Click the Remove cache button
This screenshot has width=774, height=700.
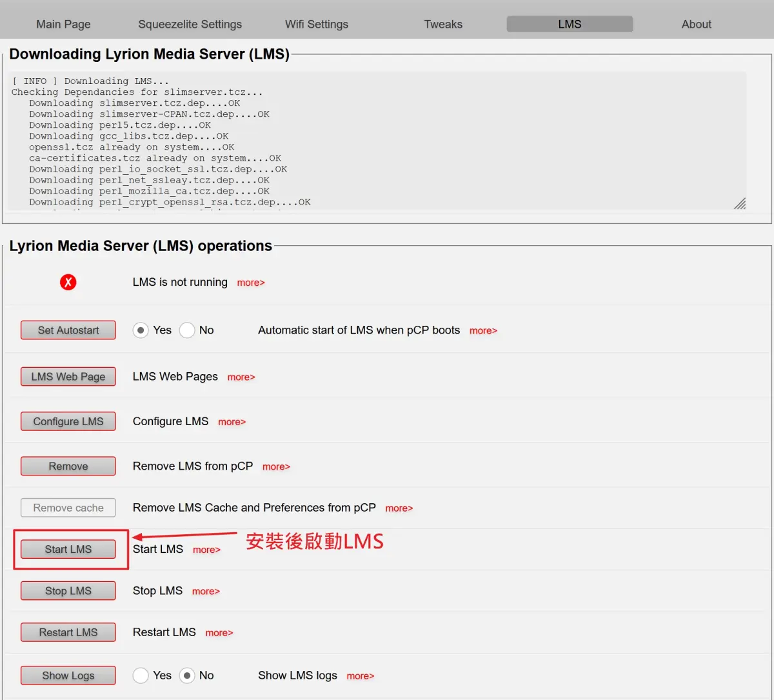[x=68, y=508]
